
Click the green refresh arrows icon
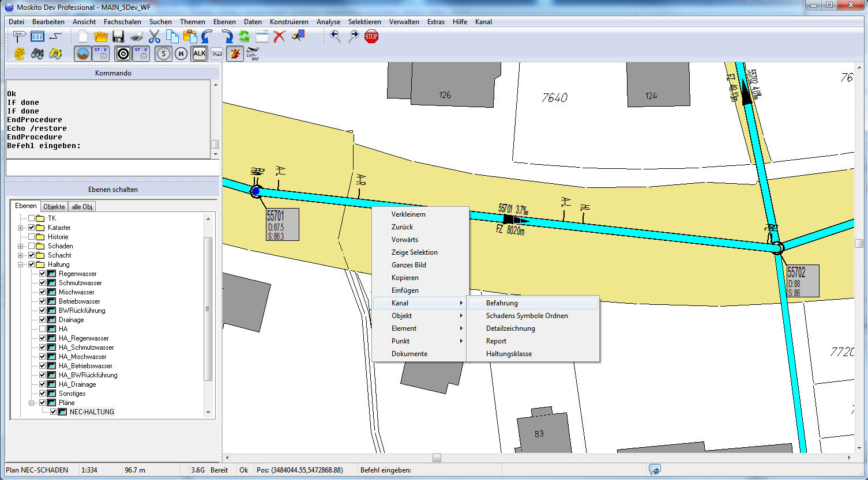(244, 37)
